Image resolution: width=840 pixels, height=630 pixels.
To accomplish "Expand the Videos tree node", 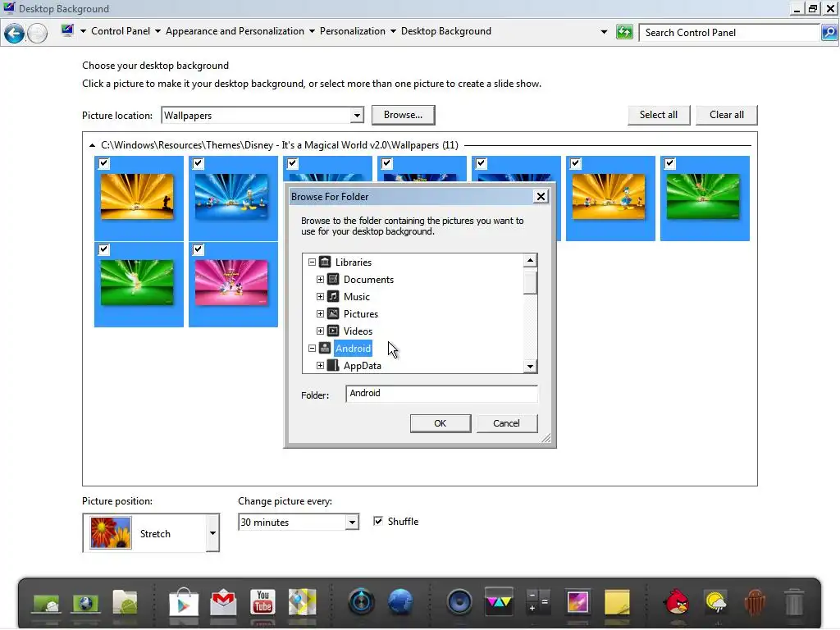I will tap(321, 331).
